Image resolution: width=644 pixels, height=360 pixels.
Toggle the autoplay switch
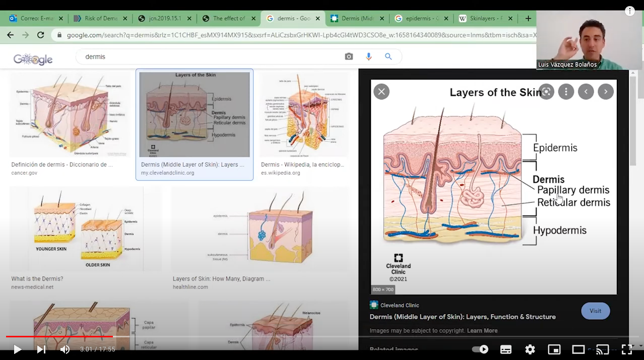point(480,349)
